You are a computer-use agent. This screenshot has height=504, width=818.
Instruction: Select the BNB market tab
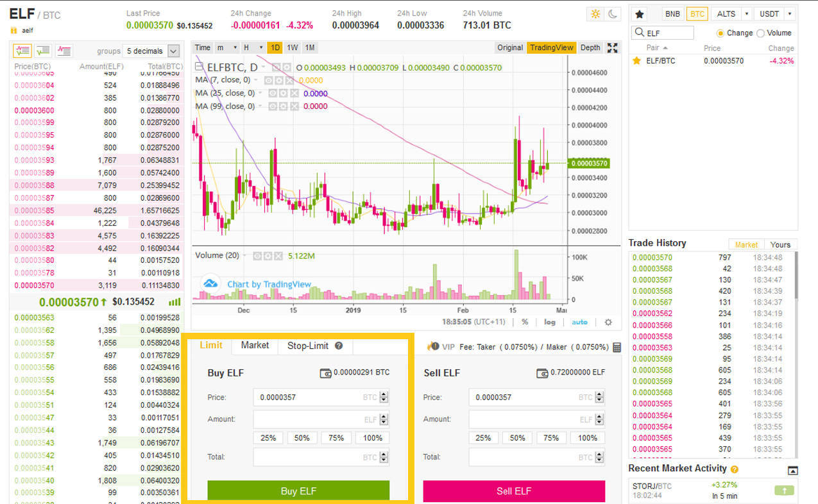672,14
